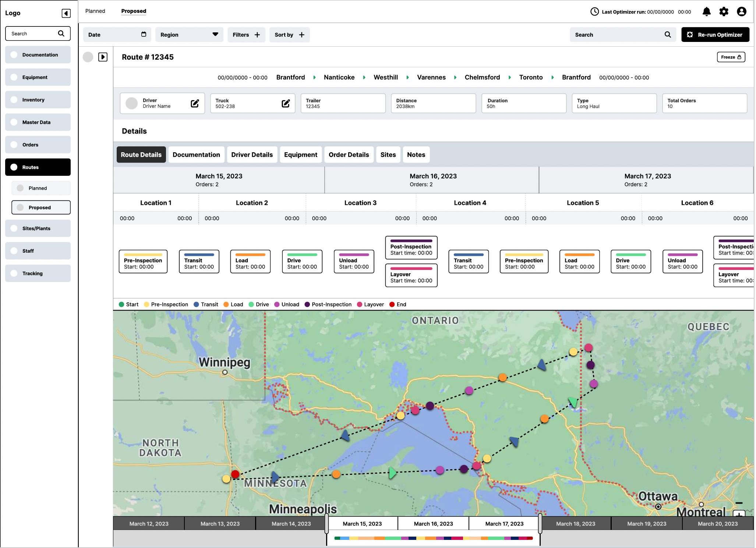Open the Region dropdown
The image size is (756, 548).
click(x=189, y=35)
